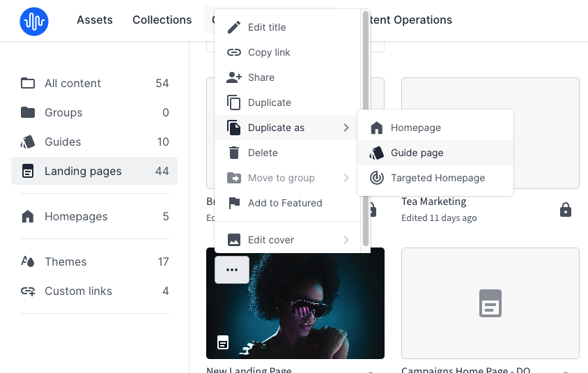Click the Homepages house icon in sidebar

pos(28,217)
